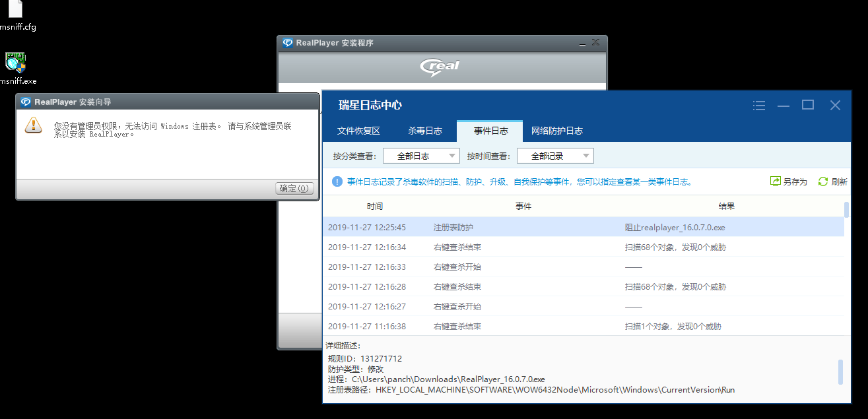Close the RealPlayer 安装程序 window
The width and height of the screenshot is (868, 419).
tap(596, 42)
